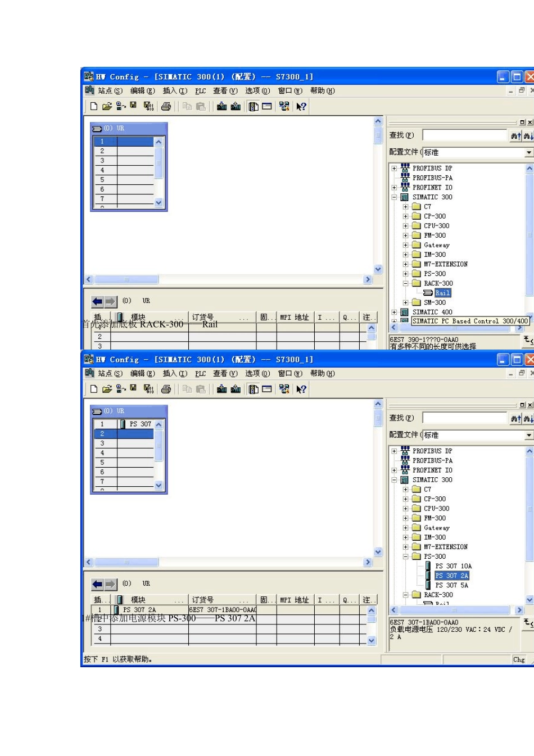The width and height of the screenshot is (534, 756).
Task: Open 帮助(H) menu in lower window
Action: pos(322,373)
